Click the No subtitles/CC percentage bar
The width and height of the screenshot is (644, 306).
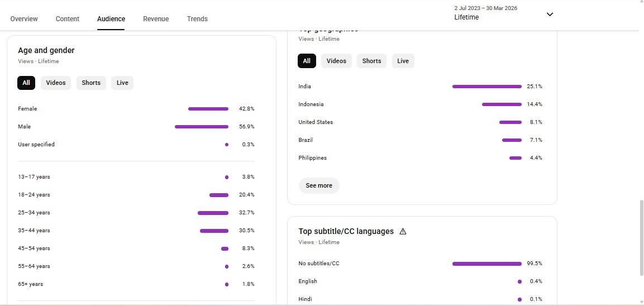486,264
